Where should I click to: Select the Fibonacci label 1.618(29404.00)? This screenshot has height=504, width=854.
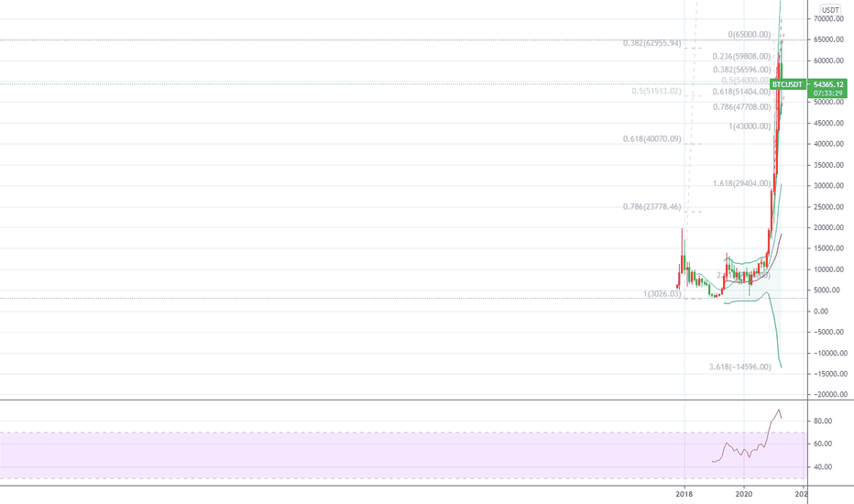point(742,183)
